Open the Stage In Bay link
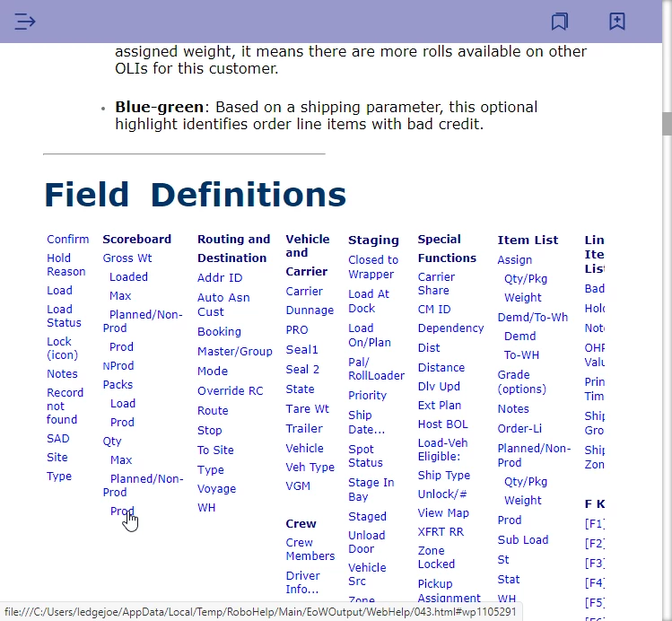 [x=371, y=489]
